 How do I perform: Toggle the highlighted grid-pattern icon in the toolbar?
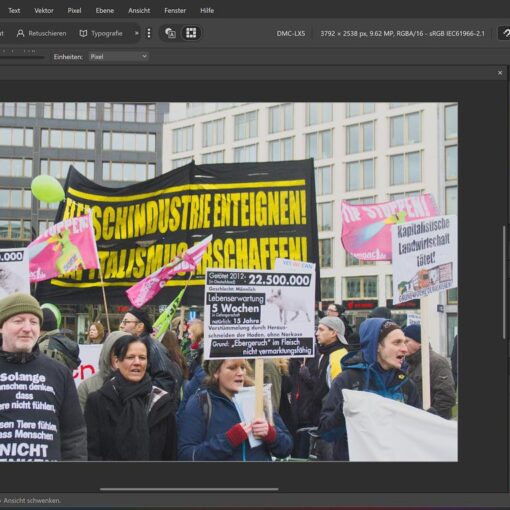pyautogui.click(x=191, y=33)
